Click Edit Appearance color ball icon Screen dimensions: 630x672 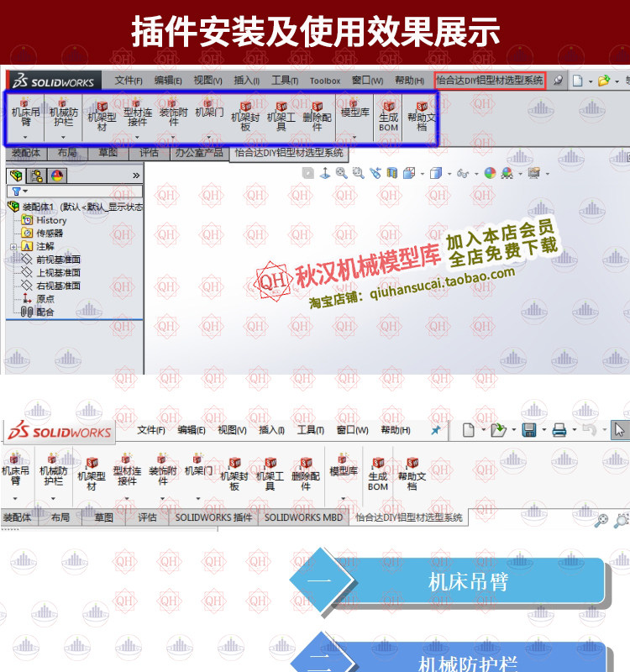[x=490, y=173]
